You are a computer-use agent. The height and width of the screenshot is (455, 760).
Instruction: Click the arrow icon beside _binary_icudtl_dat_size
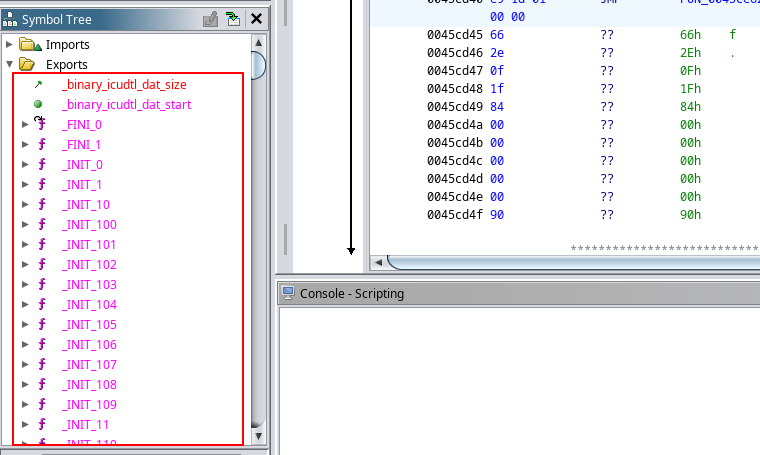(38, 85)
